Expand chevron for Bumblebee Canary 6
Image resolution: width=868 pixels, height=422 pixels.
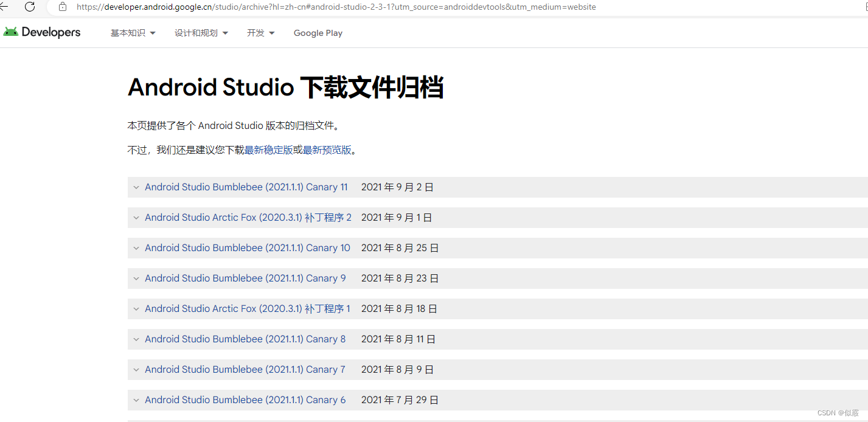(x=136, y=400)
